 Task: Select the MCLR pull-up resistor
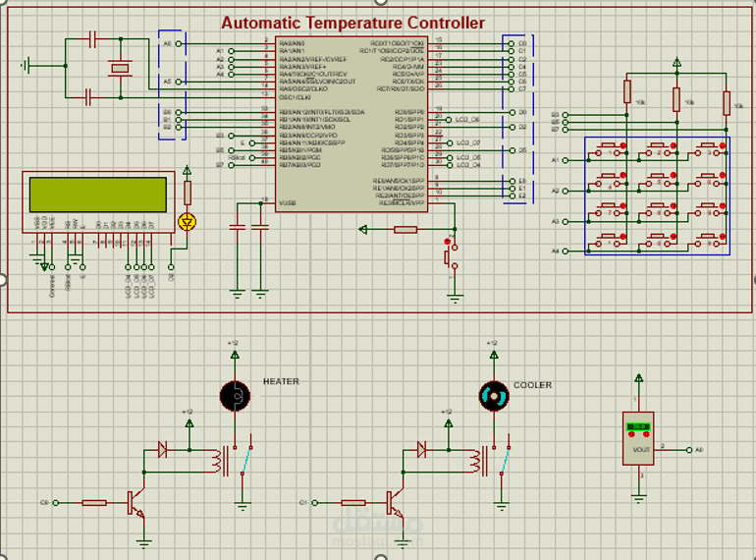tap(405, 230)
